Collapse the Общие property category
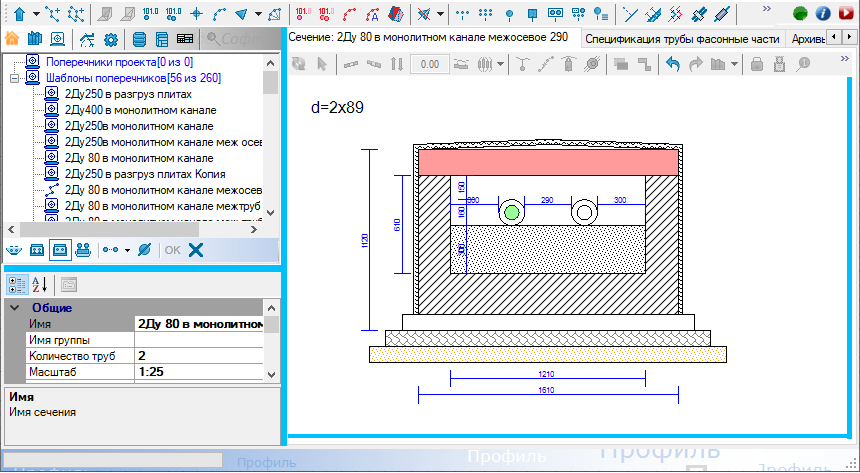 click(15, 308)
